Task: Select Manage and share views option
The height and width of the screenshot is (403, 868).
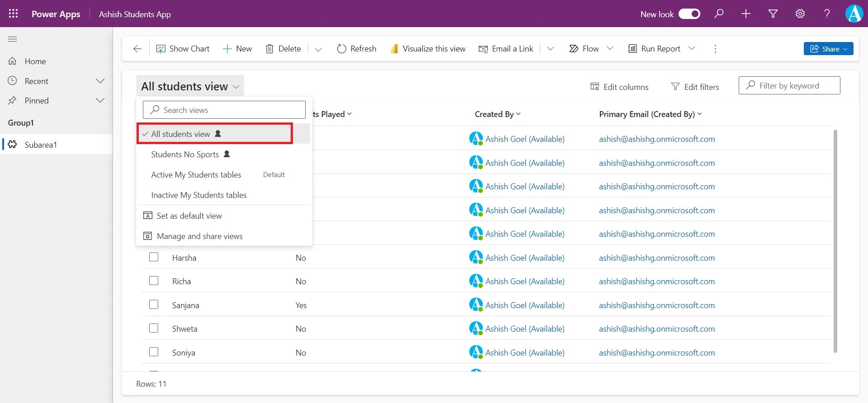Action: click(x=199, y=236)
